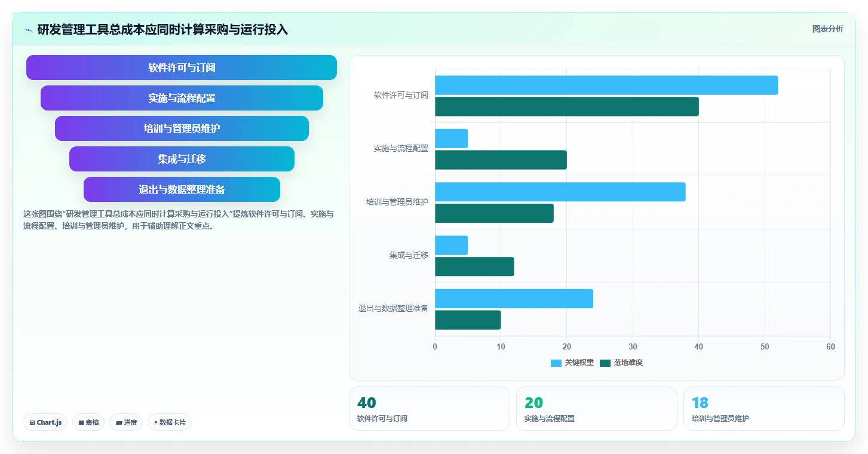Select the 集成与迁移 funnel stage

[x=182, y=159]
